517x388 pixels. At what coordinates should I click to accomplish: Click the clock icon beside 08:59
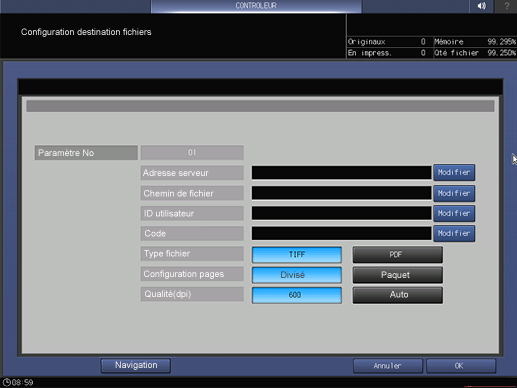6,382
